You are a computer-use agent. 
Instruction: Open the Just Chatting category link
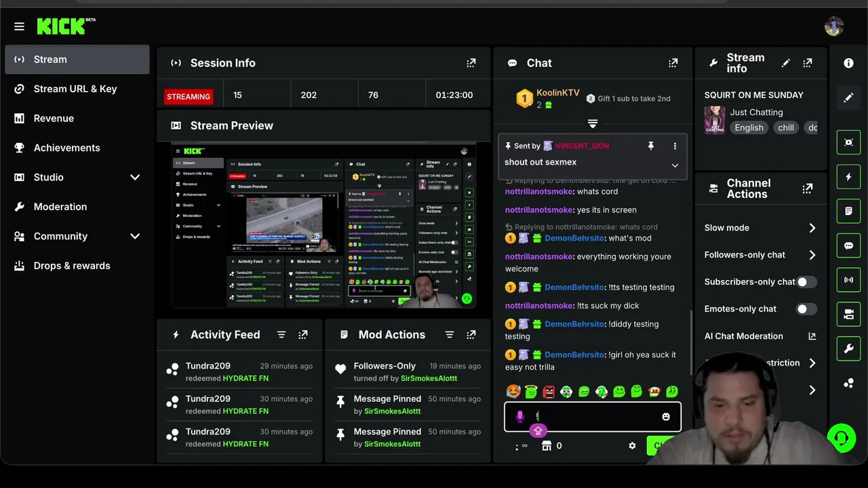(756, 113)
